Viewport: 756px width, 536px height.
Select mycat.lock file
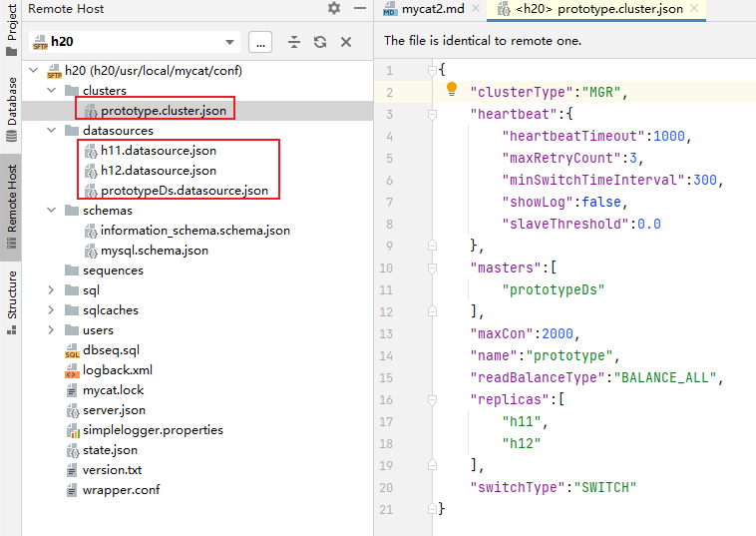[114, 390]
